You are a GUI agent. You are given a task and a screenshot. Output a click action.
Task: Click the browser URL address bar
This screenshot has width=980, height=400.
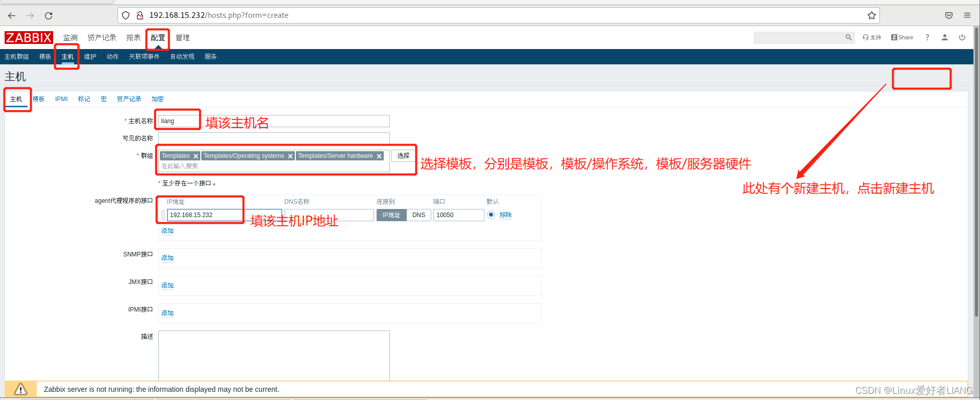498,15
